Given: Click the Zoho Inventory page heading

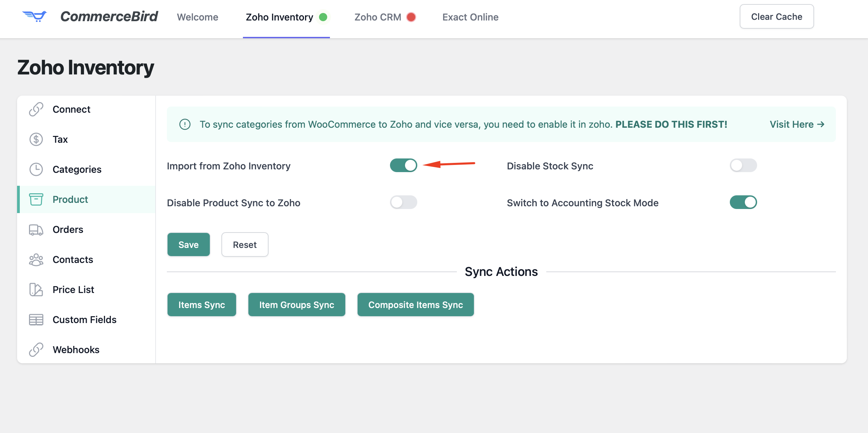Looking at the screenshot, I should [x=86, y=68].
